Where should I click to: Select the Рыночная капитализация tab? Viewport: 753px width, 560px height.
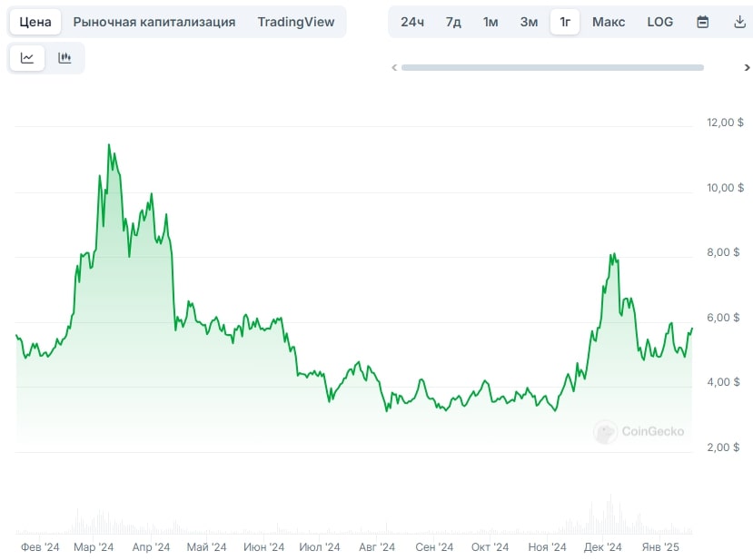pos(154,22)
